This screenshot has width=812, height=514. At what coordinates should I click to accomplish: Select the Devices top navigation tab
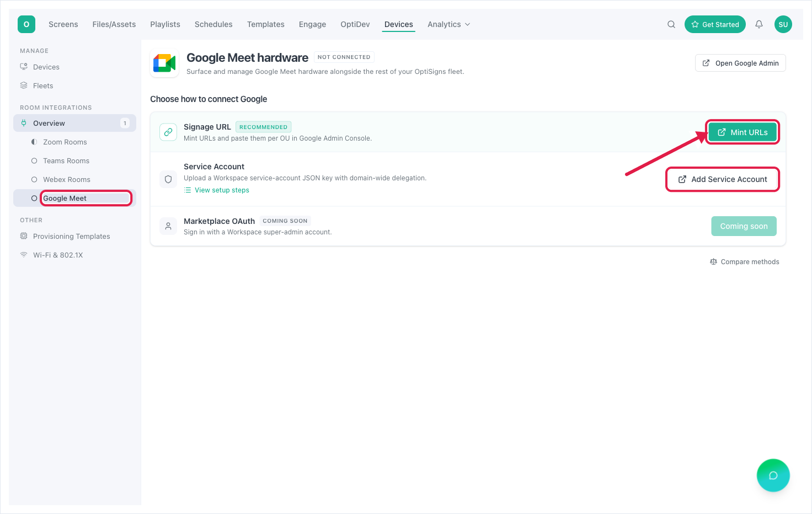click(399, 24)
